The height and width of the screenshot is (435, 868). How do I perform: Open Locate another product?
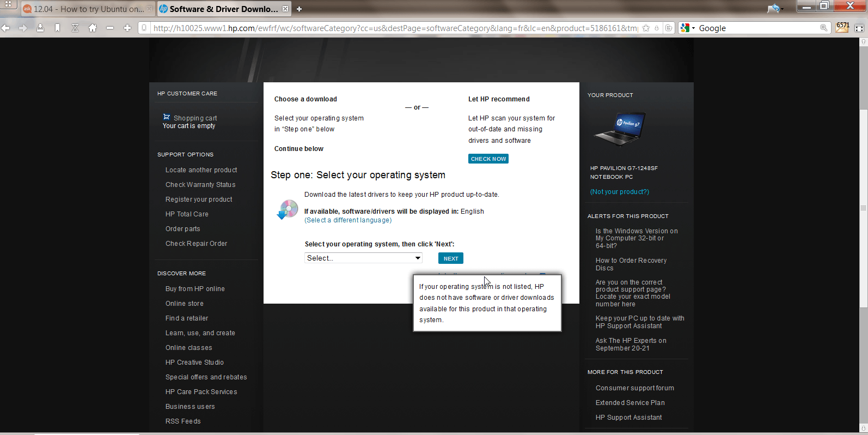201,170
